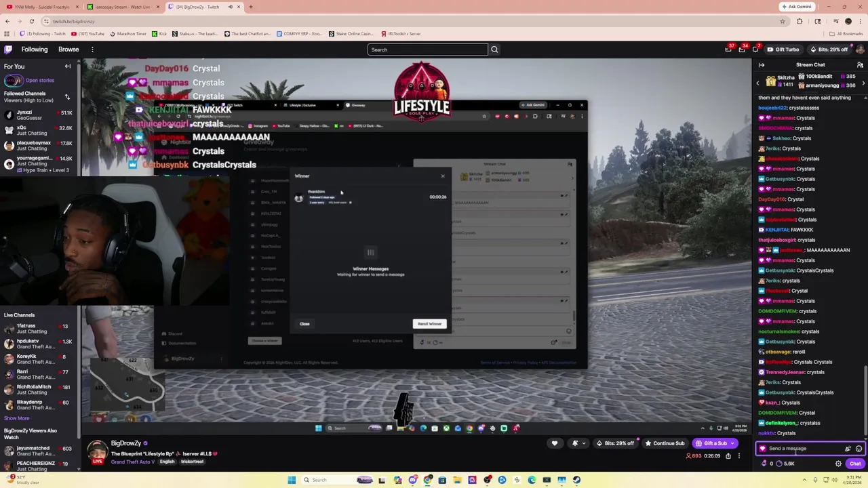Viewport: 868px width, 488px height.
Task: Click the Twitch search field
Action: coord(427,49)
